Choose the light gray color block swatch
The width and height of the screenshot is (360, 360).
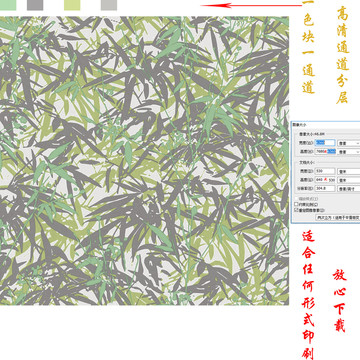click(x=109, y=5)
